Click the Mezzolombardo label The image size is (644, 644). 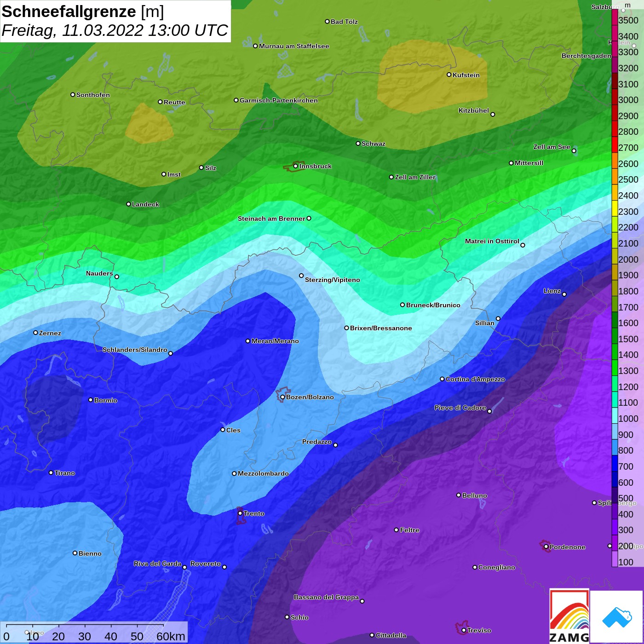263,473
